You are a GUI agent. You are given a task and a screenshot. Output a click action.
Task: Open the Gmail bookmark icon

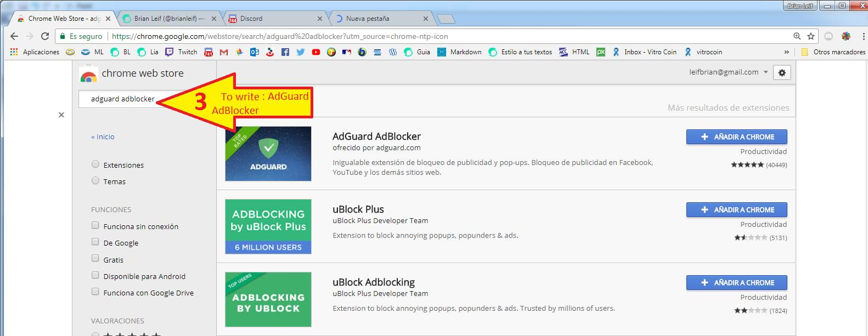pyautogui.click(x=223, y=52)
